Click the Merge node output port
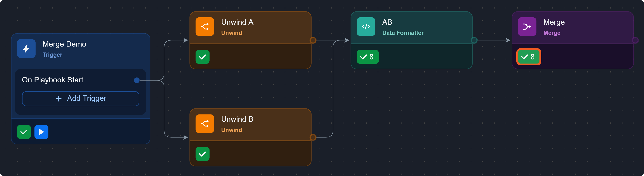644x176 pixels. click(635, 40)
